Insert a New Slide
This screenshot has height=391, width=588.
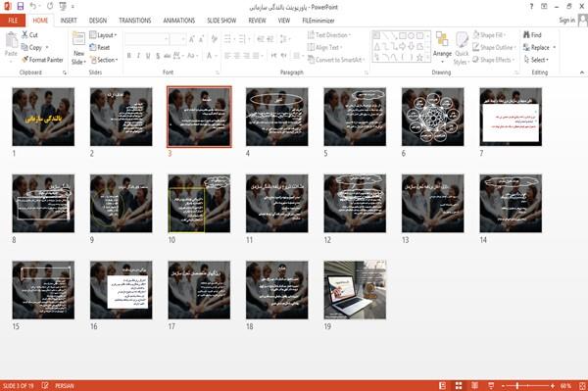click(x=78, y=48)
